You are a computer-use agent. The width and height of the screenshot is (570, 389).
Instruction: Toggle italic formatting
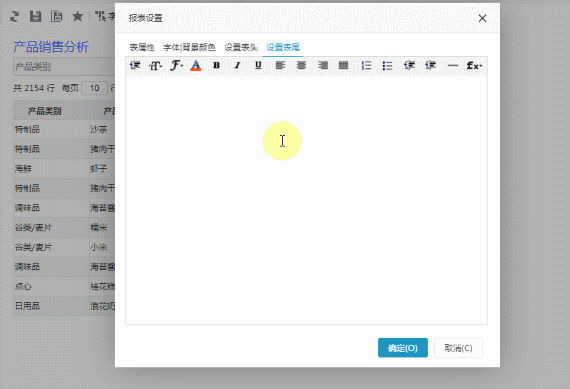[237, 65]
